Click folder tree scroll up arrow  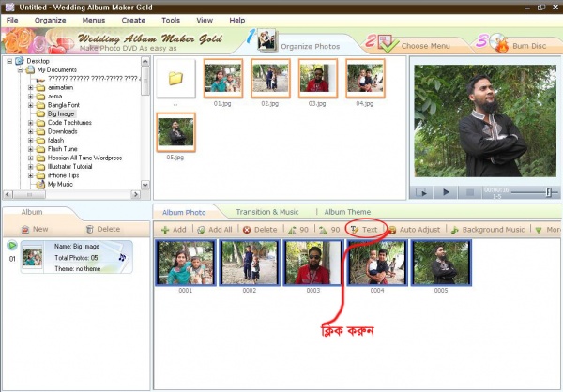pos(145,61)
